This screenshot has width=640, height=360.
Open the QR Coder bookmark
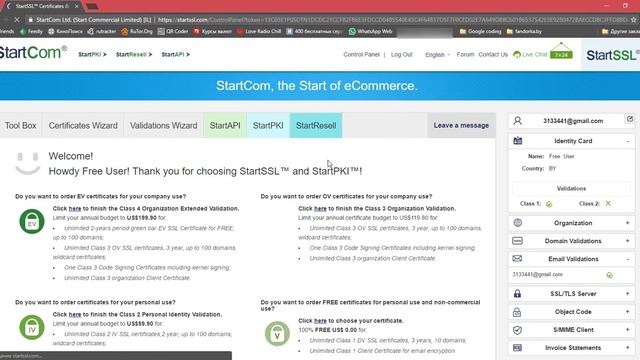173,31
